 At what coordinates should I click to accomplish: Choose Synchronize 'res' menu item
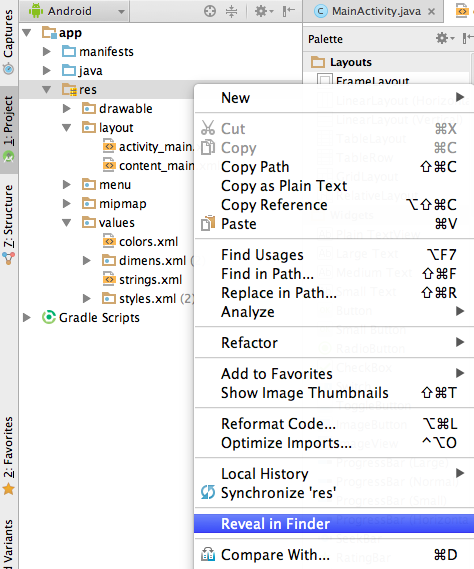click(x=334, y=493)
